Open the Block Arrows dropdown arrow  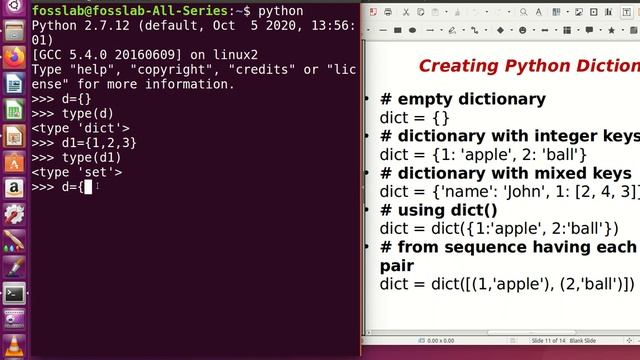[x=556, y=30]
